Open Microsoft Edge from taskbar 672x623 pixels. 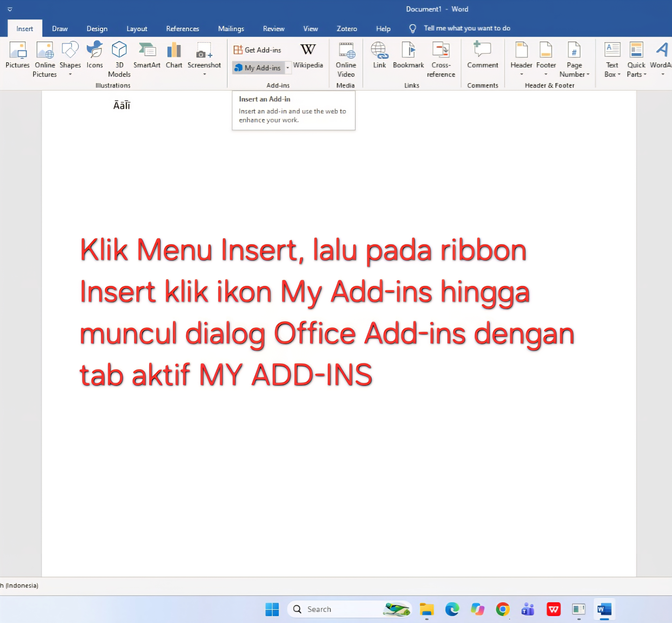pos(452,609)
